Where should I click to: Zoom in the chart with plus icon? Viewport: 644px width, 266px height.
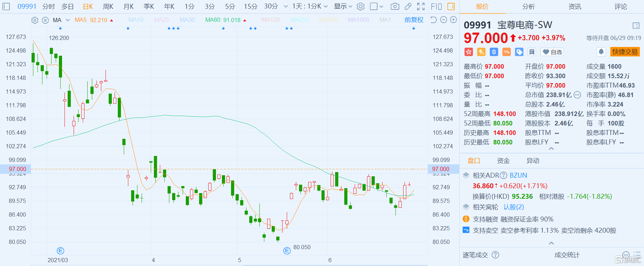pyautogui.click(x=453, y=20)
